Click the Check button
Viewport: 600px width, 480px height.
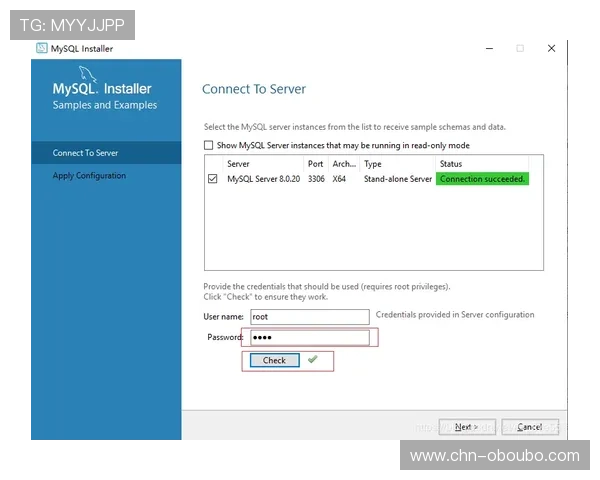[x=274, y=361]
